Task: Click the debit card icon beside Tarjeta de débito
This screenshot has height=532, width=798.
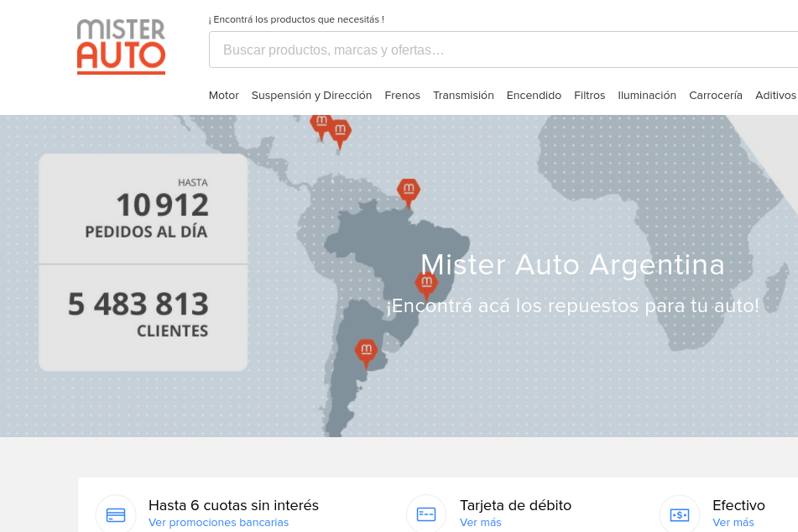Action: [426, 514]
